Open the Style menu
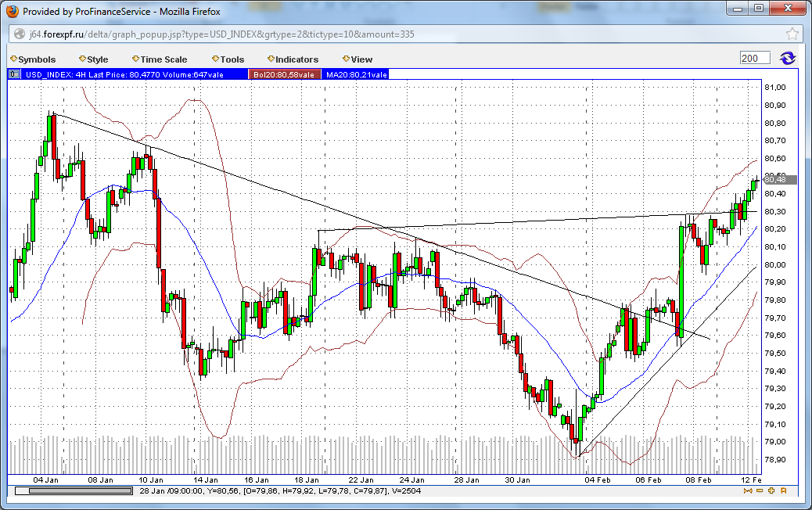The height and width of the screenshot is (510, 812). pyautogui.click(x=94, y=59)
